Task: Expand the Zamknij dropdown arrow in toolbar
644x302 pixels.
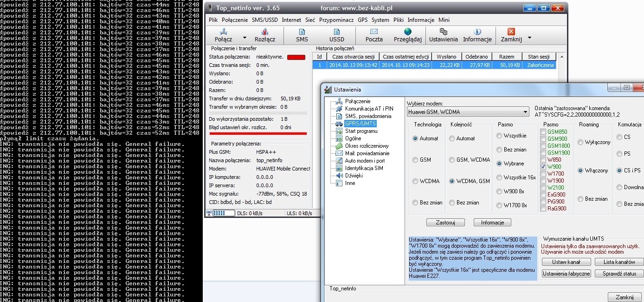Action: 529,38
